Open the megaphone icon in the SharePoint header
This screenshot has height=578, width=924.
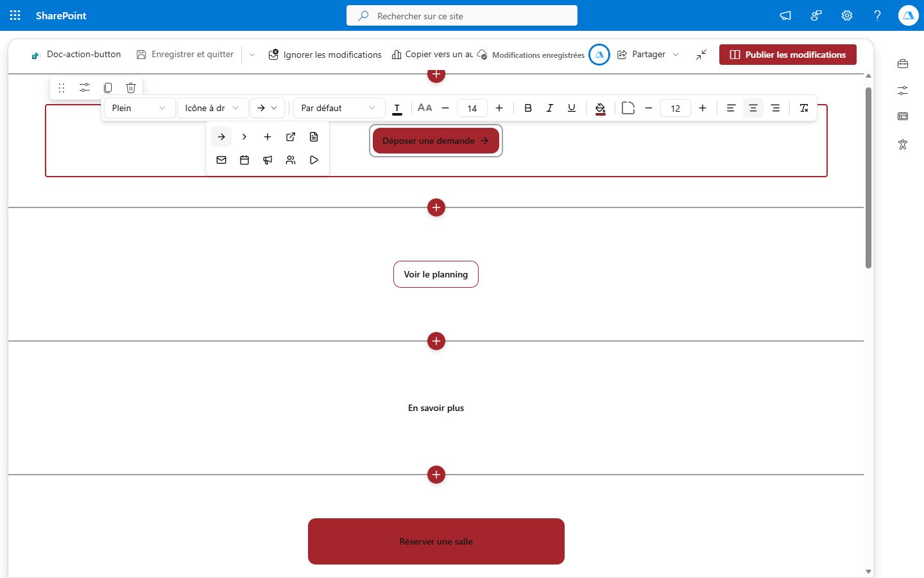pos(785,15)
